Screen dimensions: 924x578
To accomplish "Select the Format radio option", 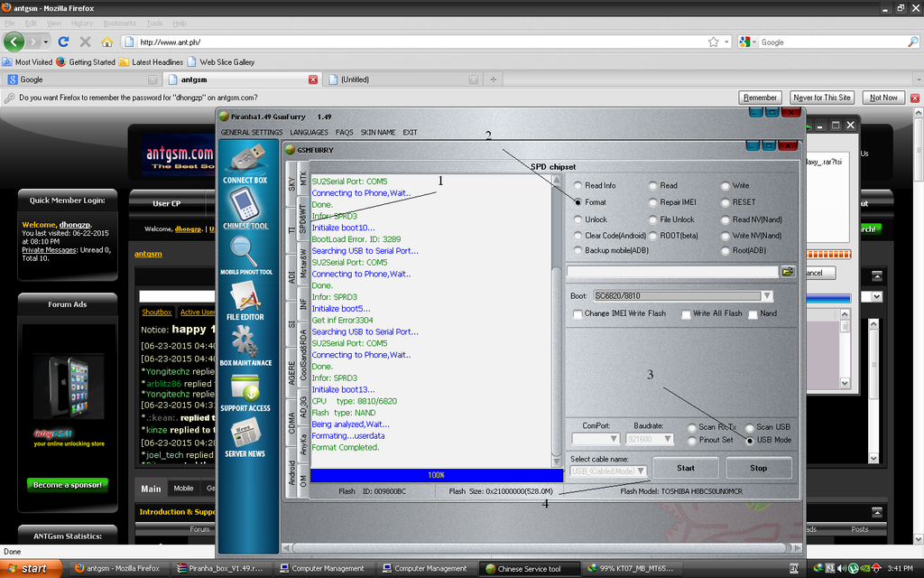I will point(578,202).
